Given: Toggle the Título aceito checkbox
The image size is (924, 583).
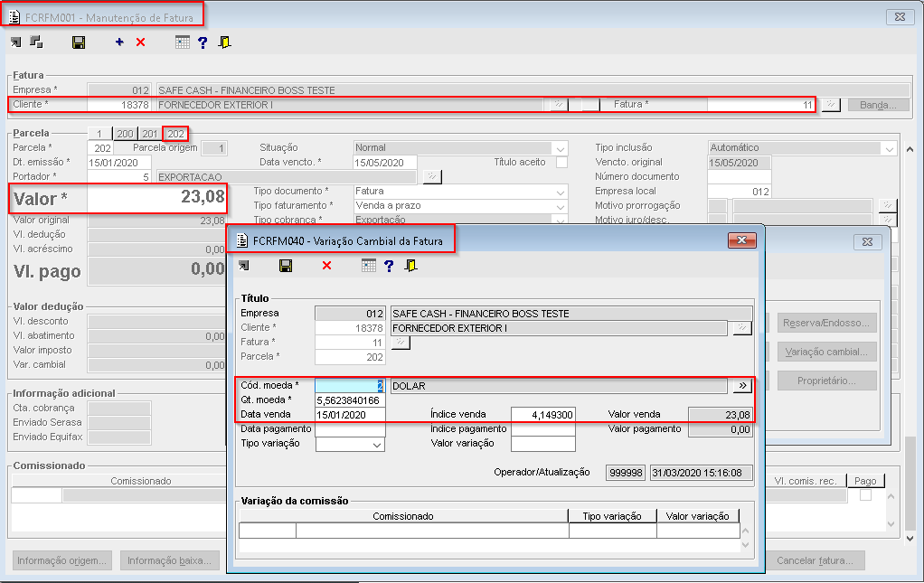Looking at the screenshot, I should tap(561, 162).
